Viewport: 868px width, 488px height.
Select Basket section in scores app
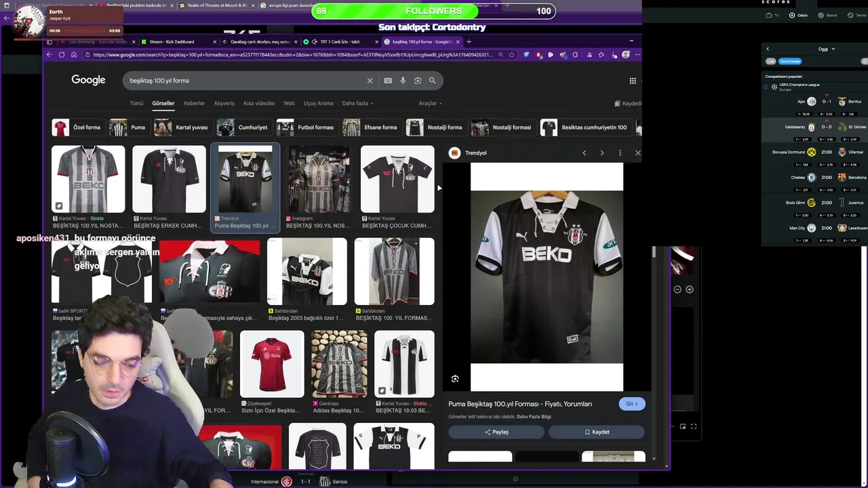[x=829, y=15]
